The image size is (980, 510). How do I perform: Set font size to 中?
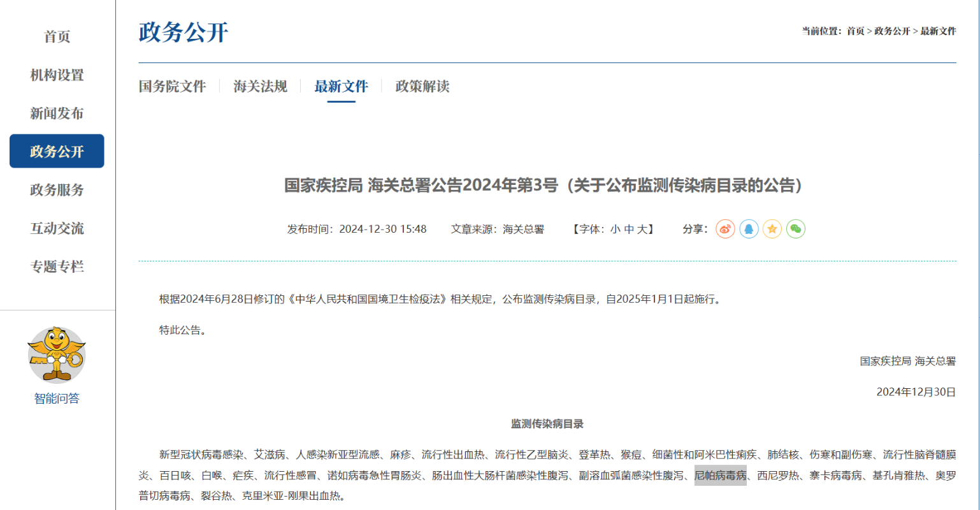[x=629, y=229]
